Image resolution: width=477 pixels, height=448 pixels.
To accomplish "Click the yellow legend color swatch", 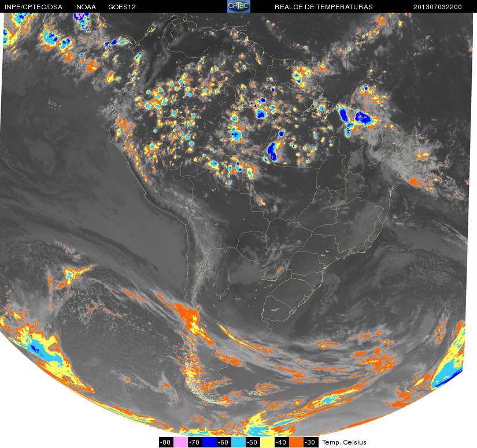I will pyautogui.click(x=267, y=442).
